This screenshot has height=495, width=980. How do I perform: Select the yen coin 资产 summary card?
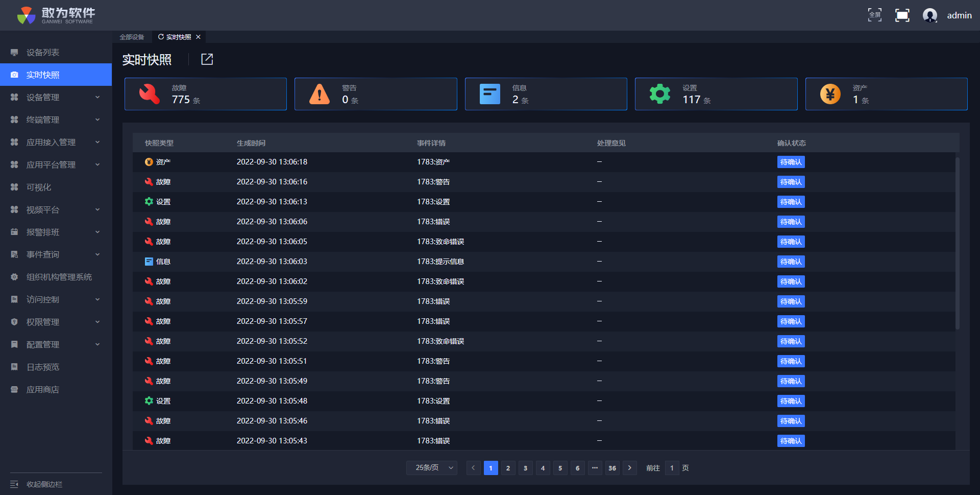coord(886,94)
